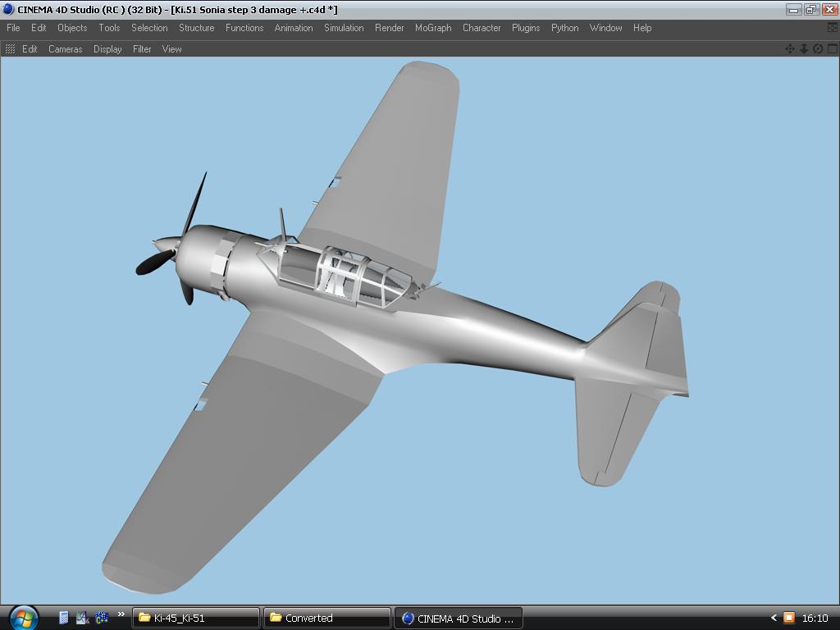Click the second quick launch icon
The height and width of the screenshot is (630, 840).
[x=83, y=618]
